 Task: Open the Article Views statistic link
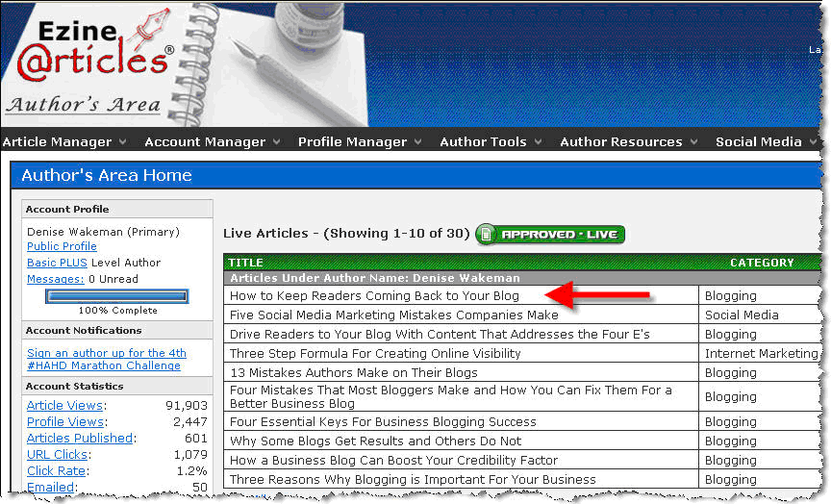(64, 406)
